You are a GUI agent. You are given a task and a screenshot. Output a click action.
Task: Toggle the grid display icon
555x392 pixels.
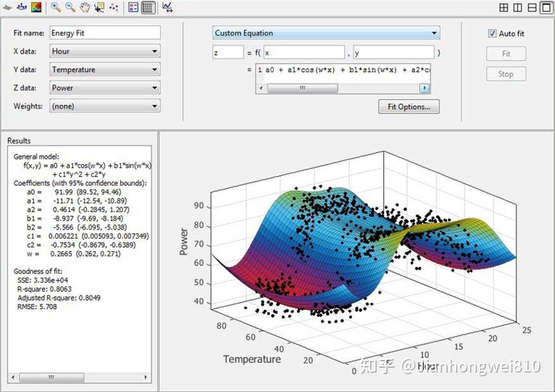[149, 8]
